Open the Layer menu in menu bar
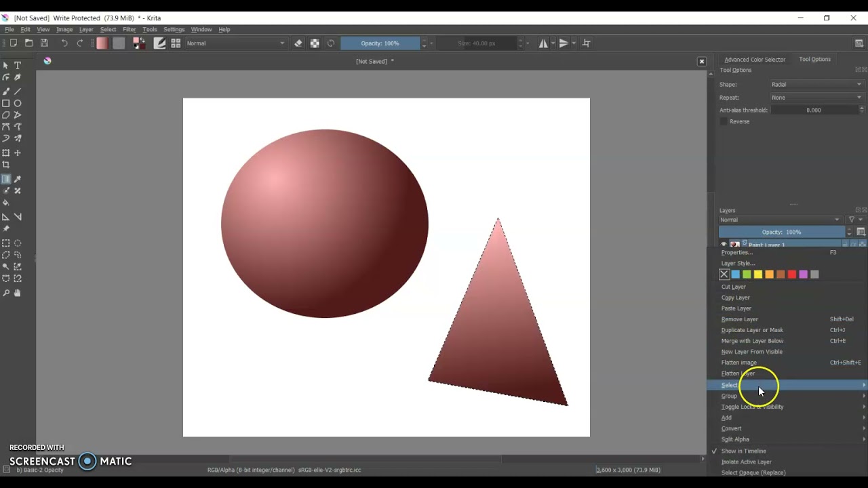 86,30
